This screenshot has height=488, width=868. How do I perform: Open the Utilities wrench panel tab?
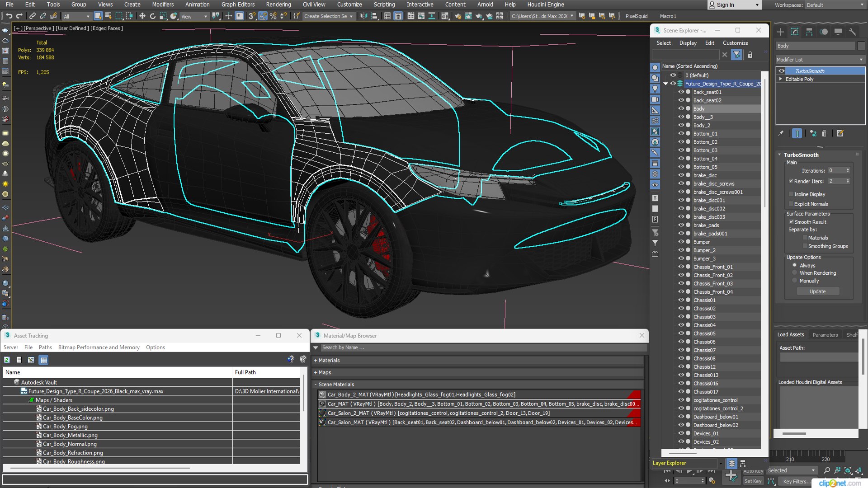click(x=853, y=32)
